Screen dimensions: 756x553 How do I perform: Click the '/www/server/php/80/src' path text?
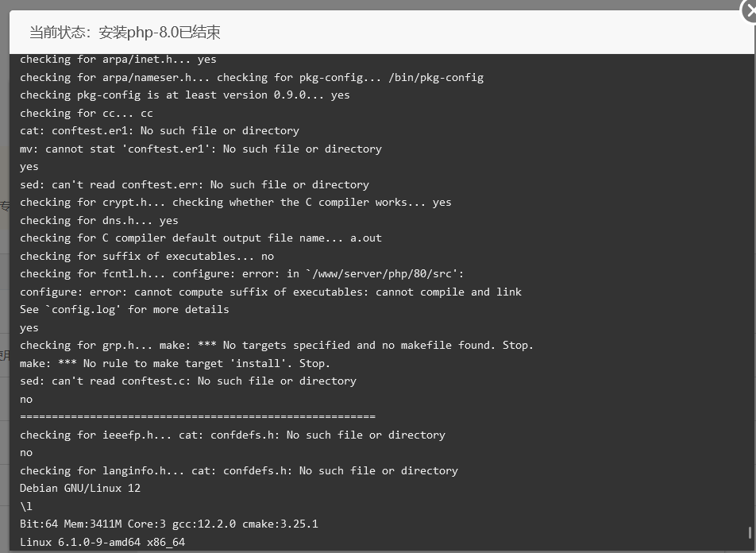382,274
